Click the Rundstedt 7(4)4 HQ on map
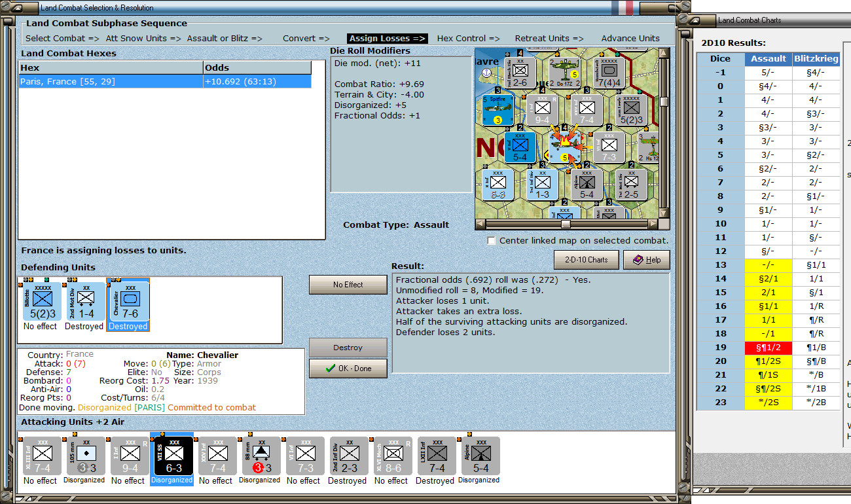The image size is (851, 504). tap(609, 73)
